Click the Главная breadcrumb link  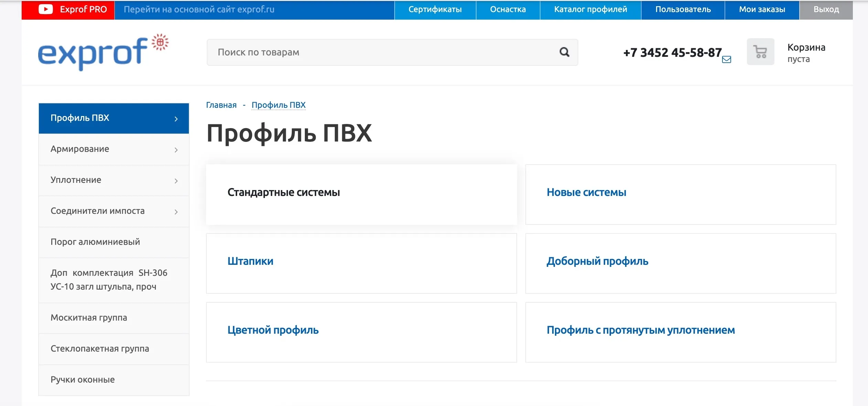pos(221,105)
